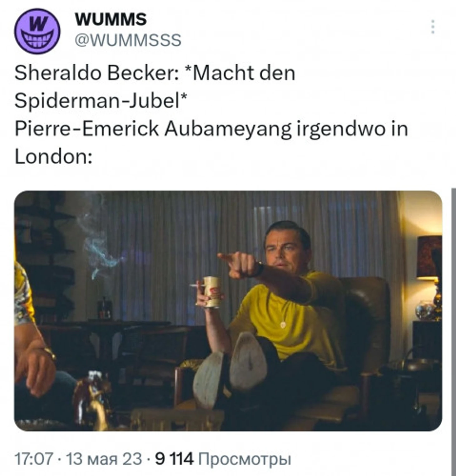Click the Spiderman-Jubel* text line
The image size is (456, 476).
(x=101, y=101)
